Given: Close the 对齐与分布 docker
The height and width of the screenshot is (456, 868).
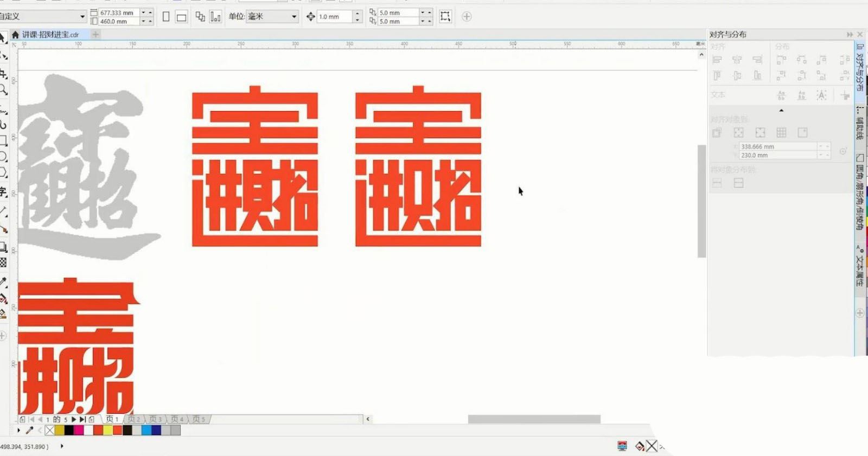Looking at the screenshot, I should click(860, 34).
